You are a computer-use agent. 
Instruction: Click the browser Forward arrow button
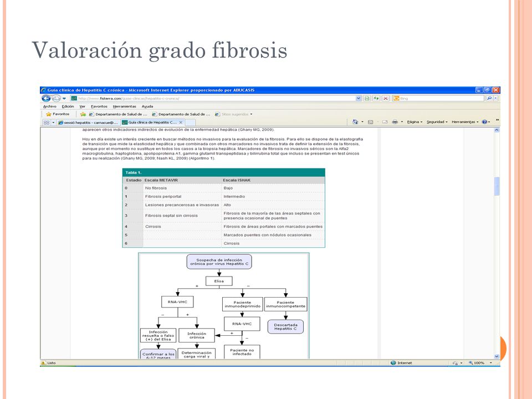pyautogui.click(x=57, y=99)
